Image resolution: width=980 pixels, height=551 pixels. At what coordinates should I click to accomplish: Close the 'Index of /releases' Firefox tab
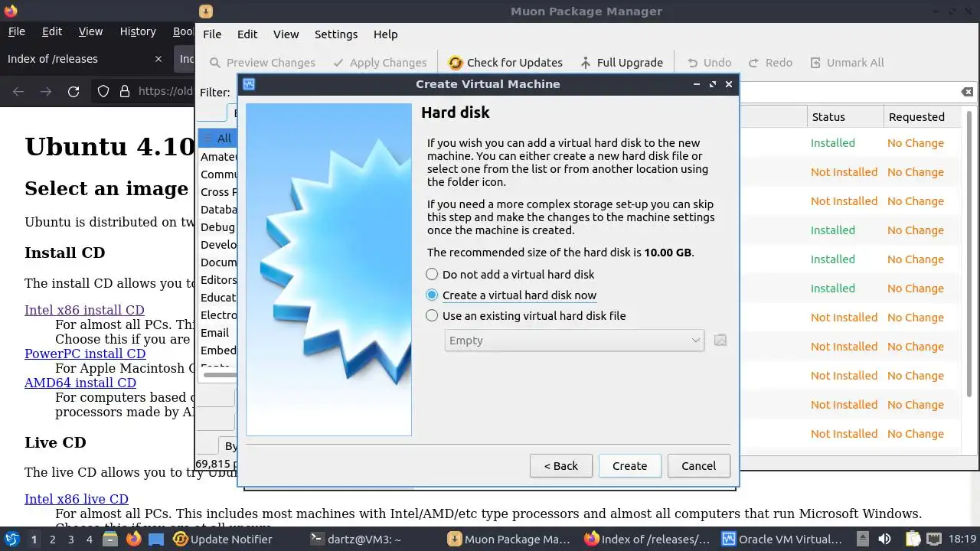pos(158,59)
